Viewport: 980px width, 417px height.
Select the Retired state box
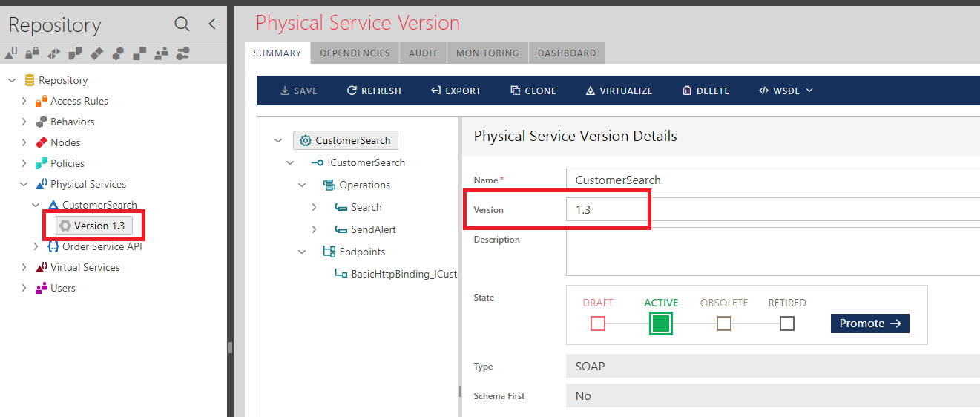point(787,324)
